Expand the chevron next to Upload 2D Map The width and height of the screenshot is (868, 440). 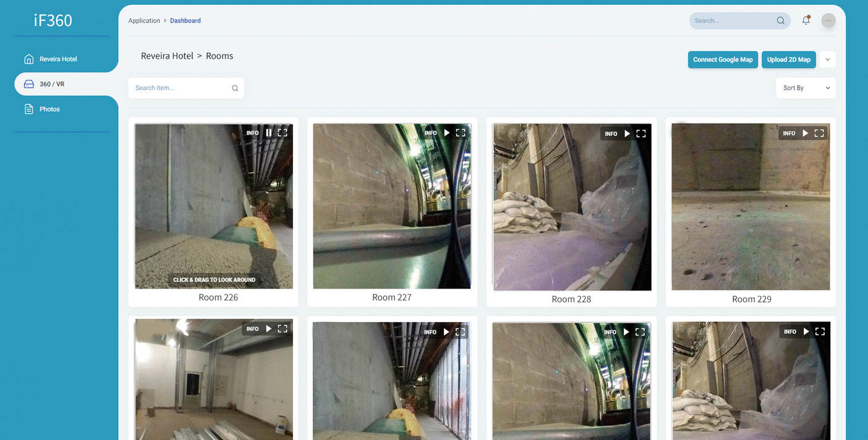click(828, 59)
